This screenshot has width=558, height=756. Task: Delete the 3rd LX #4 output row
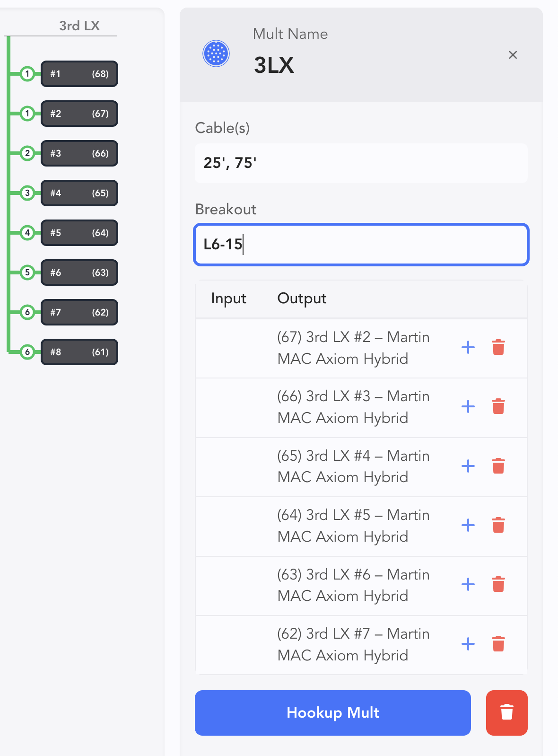coord(498,466)
